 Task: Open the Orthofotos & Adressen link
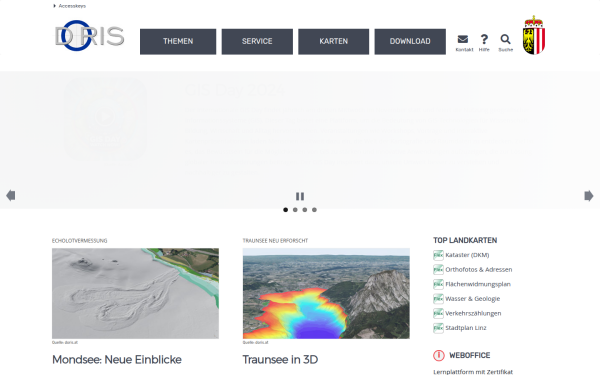coord(479,269)
